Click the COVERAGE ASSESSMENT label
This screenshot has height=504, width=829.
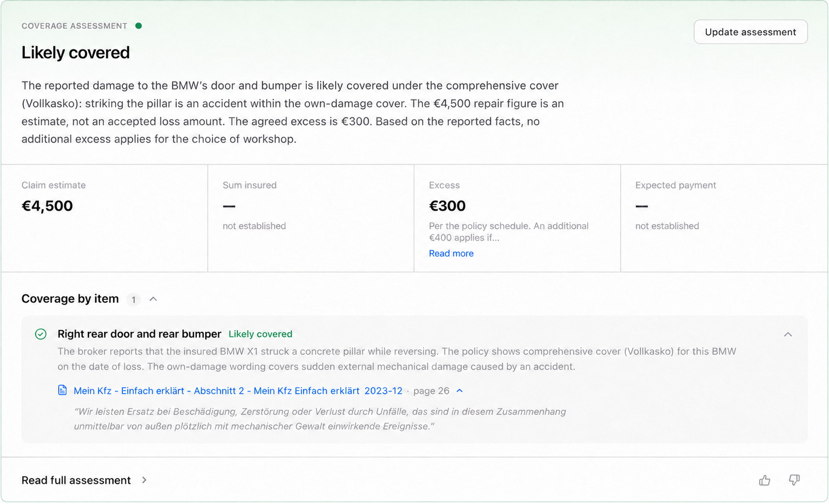74,26
